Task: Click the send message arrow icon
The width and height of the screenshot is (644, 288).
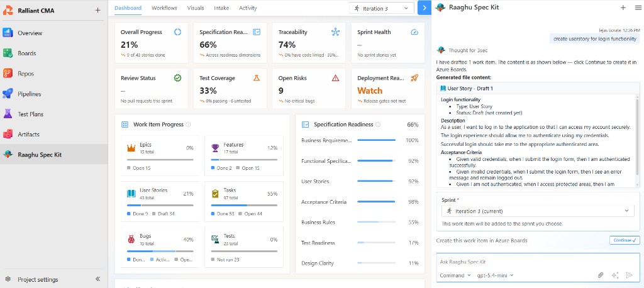Action: click(629, 275)
